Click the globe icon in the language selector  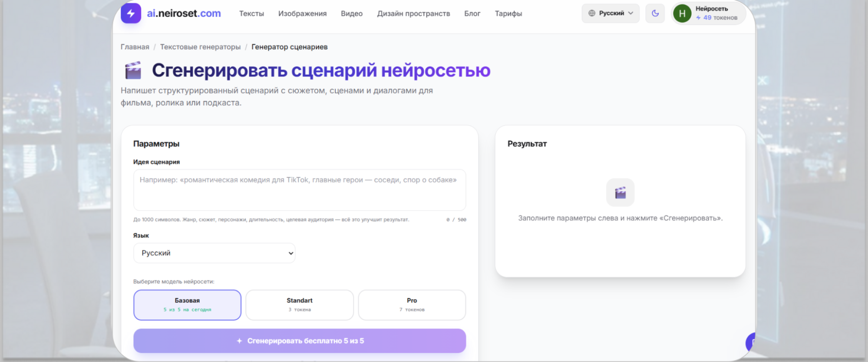coord(591,13)
